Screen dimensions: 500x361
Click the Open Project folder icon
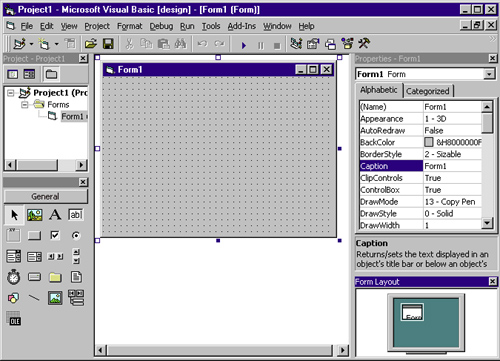[91, 44]
